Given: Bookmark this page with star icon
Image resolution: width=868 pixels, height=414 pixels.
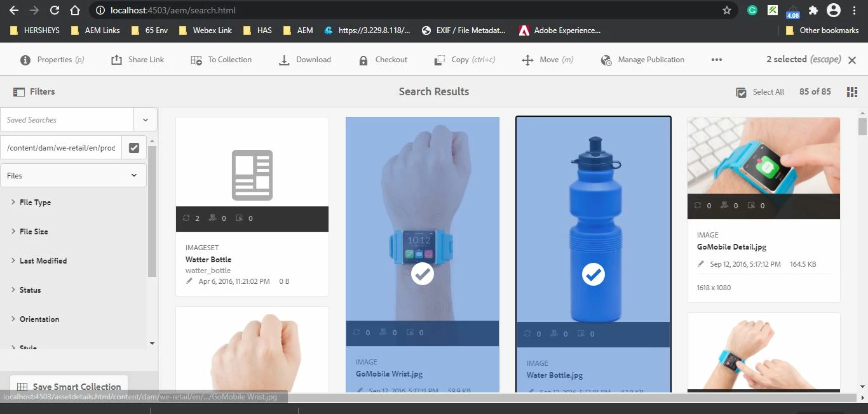Looking at the screenshot, I should pyautogui.click(x=727, y=10).
